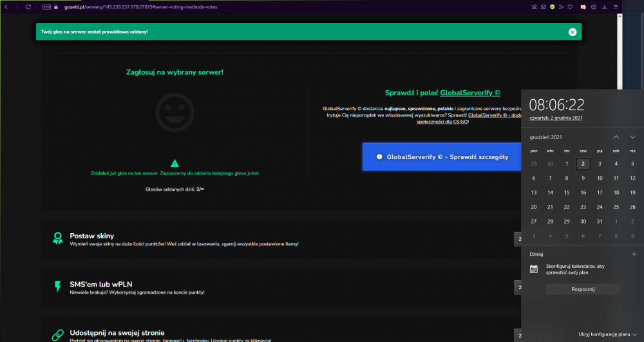Screen dimensions: 644x342
Task: Open the 'Postaw skiny' section title
Action: click(x=92, y=236)
